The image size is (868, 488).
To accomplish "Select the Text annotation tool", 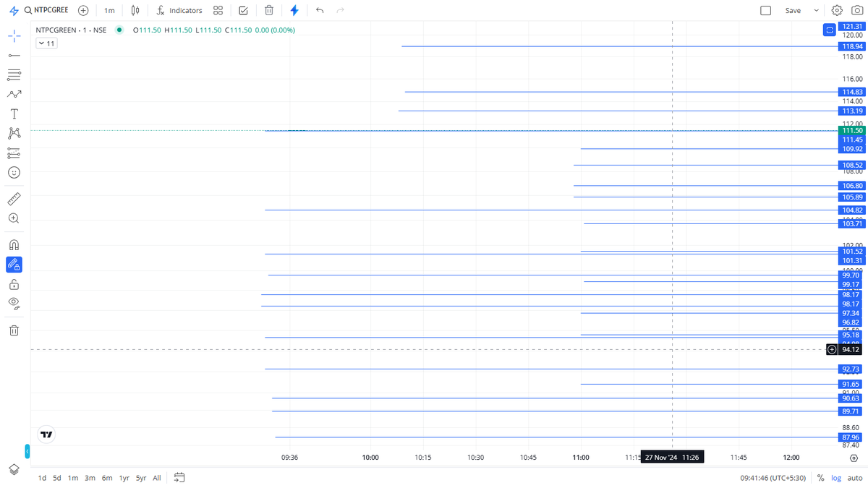I will tap(14, 114).
